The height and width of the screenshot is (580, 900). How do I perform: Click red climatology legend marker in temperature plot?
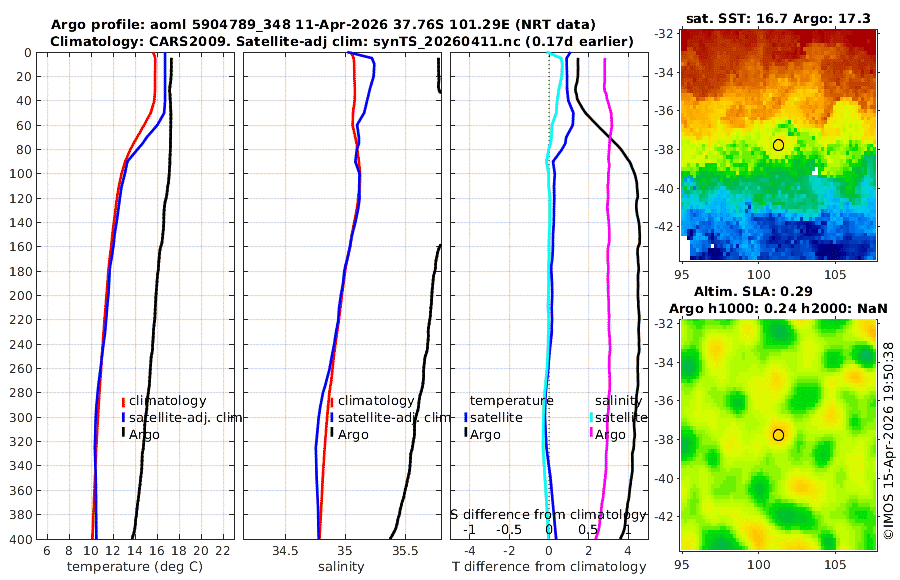[x=123, y=401]
